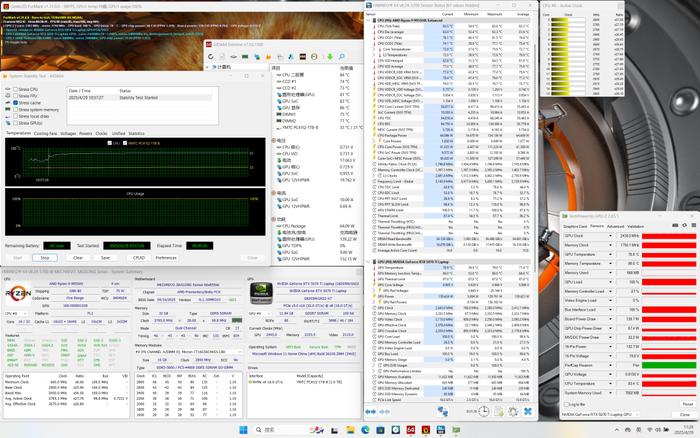Screen dimensions: 700x438
Task: Tick the Log to file checkbox in GPU-Z
Action: tap(567, 404)
